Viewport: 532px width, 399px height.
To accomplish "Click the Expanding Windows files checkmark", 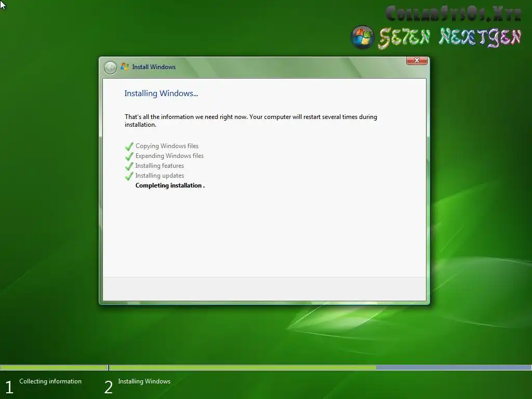I will pyautogui.click(x=129, y=156).
